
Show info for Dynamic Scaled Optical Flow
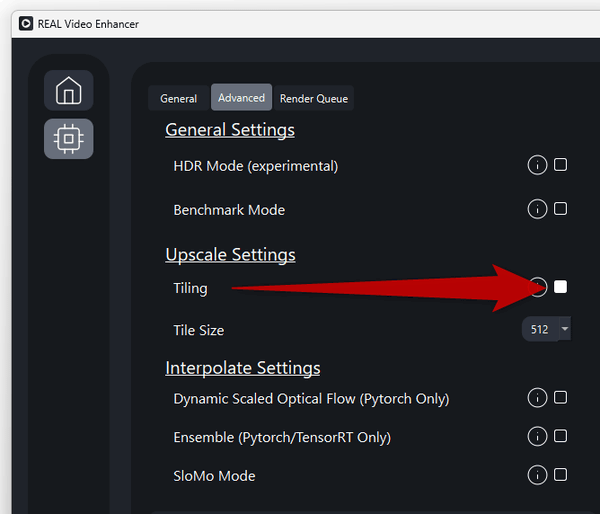(x=537, y=398)
